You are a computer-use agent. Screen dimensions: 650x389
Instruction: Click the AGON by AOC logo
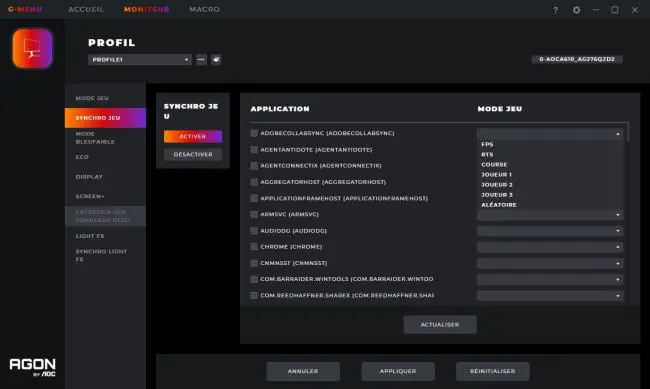click(33, 367)
